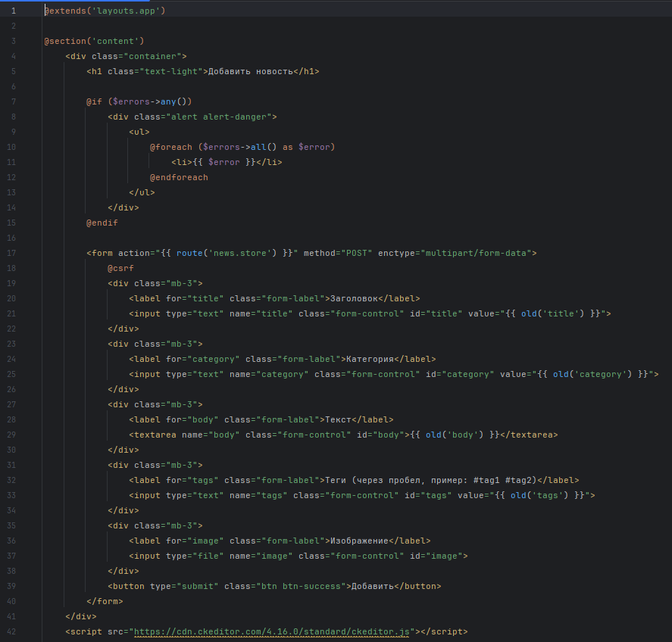Click the type="submit" attribute value

pos(198,586)
